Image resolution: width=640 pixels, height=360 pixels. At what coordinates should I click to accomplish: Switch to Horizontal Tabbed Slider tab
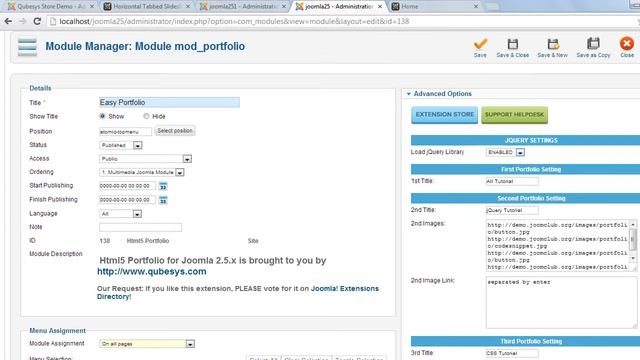point(146,7)
